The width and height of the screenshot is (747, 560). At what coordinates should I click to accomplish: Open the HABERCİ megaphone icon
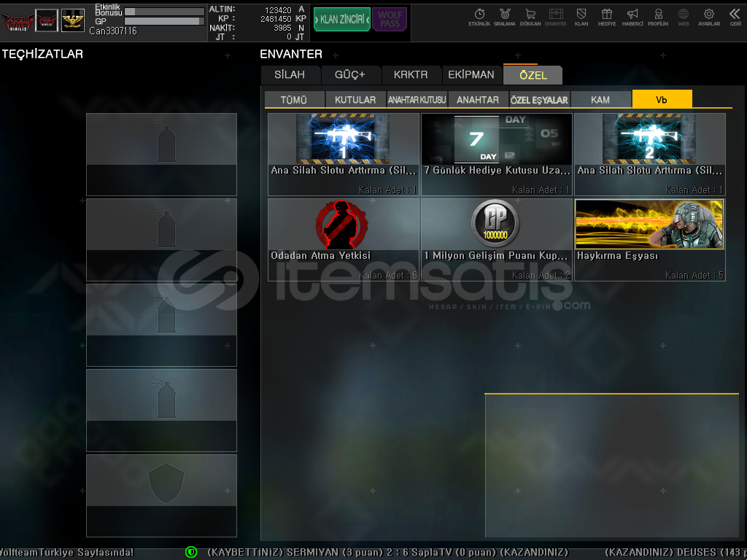[x=632, y=17]
